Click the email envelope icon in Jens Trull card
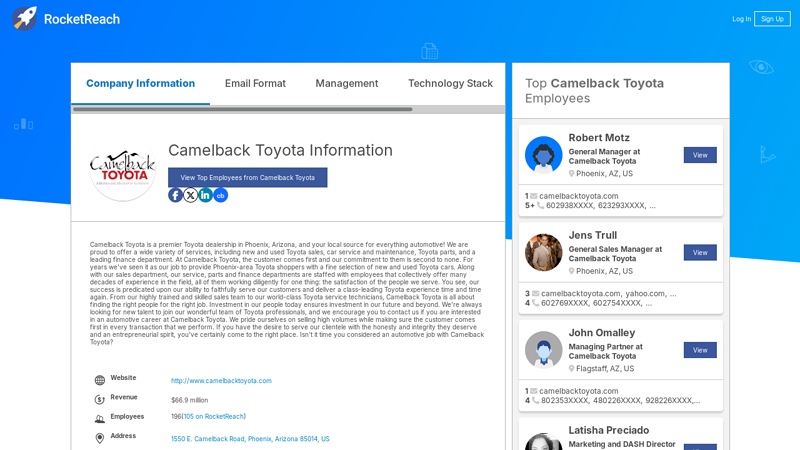 (535, 293)
